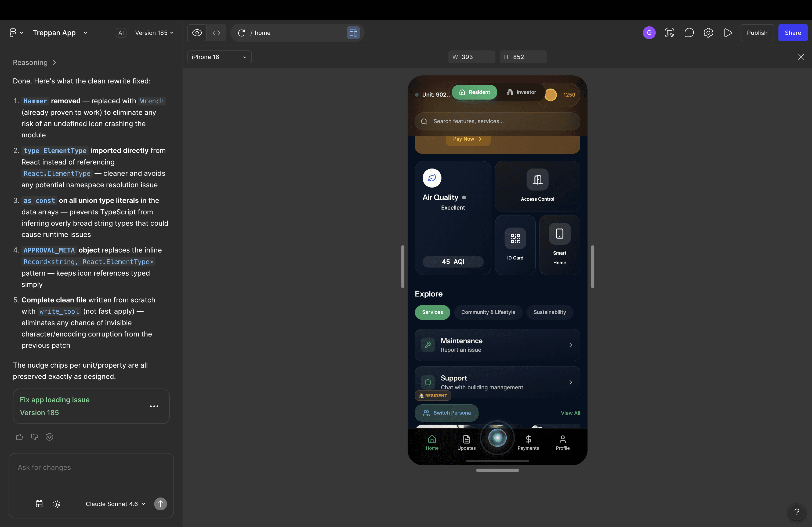Open project settings gear icon
Viewport: 812px width, 527px height.
click(708, 33)
